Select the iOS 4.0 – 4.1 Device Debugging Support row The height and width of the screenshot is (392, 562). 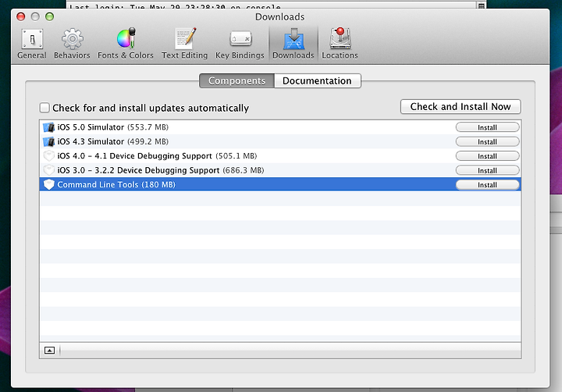coord(280,156)
